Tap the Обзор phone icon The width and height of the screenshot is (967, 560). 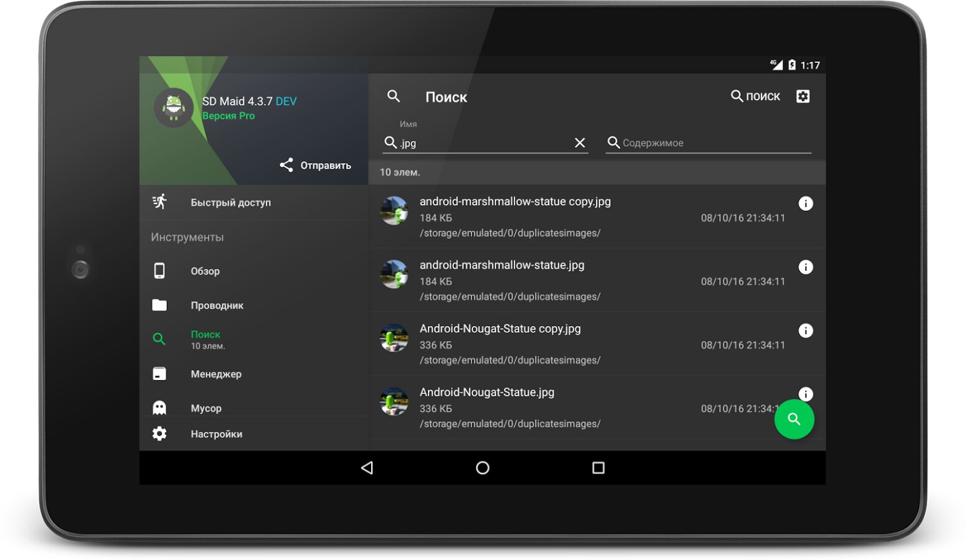pyautogui.click(x=159, y=271)
